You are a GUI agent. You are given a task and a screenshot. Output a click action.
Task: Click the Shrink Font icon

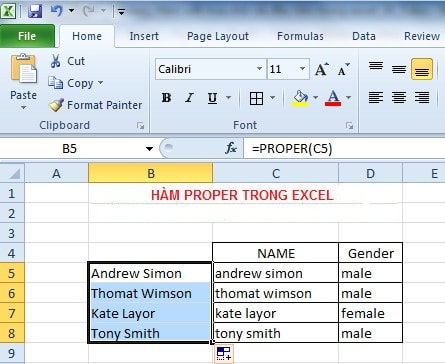coord(343,69)
